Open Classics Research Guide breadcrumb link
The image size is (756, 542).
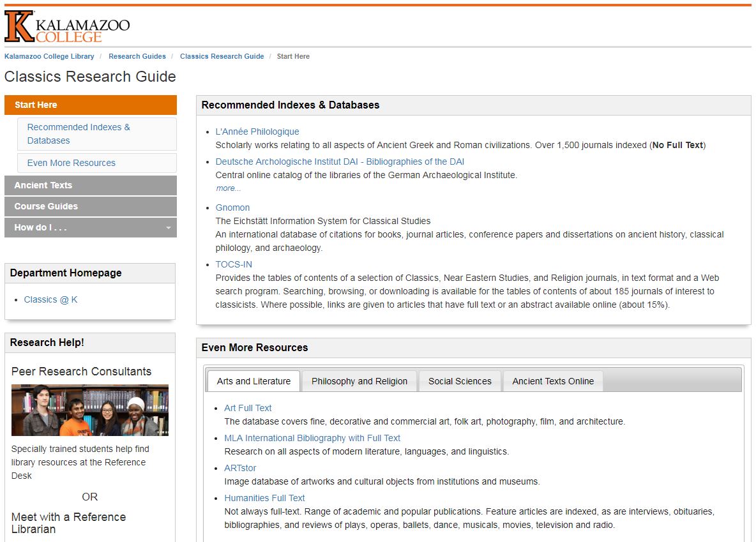point(222,56)
